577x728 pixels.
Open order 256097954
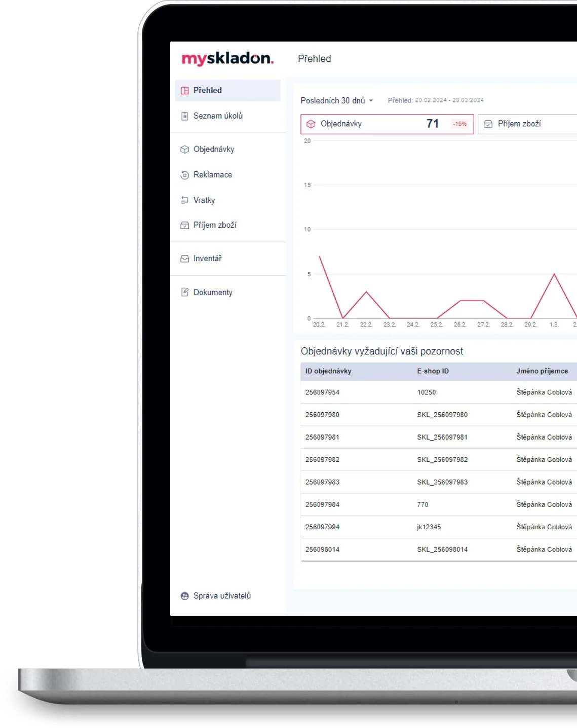click(x=322, y=392)
